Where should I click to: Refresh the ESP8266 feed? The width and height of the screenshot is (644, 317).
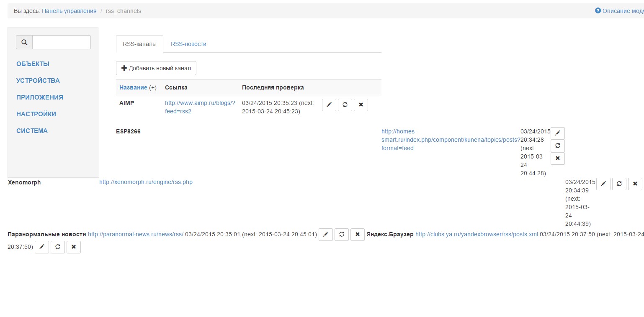557,146
